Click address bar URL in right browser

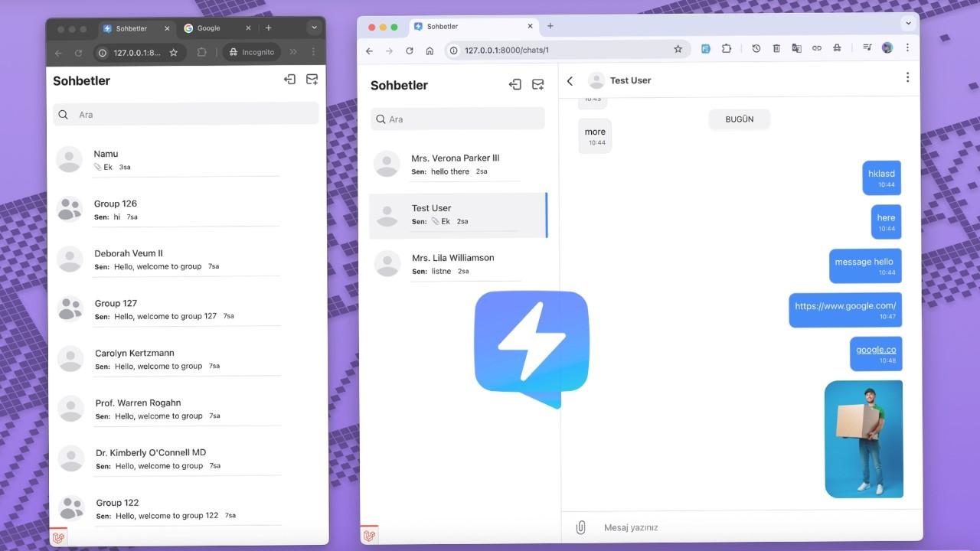tap(507, 51)
